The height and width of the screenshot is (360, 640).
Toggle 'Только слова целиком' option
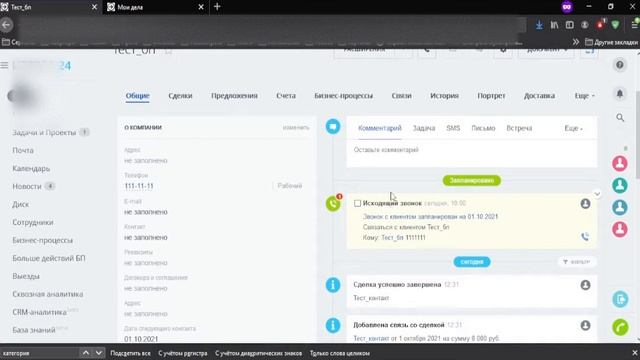(340, 353)
